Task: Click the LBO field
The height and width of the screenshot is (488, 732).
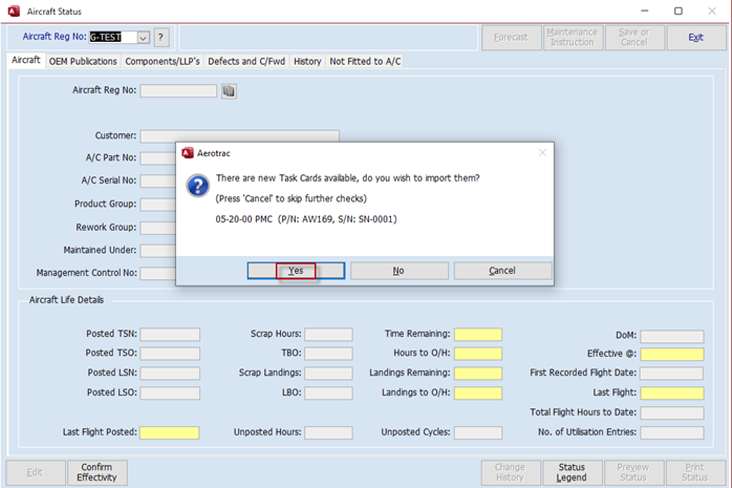Action: pos(329,393)
